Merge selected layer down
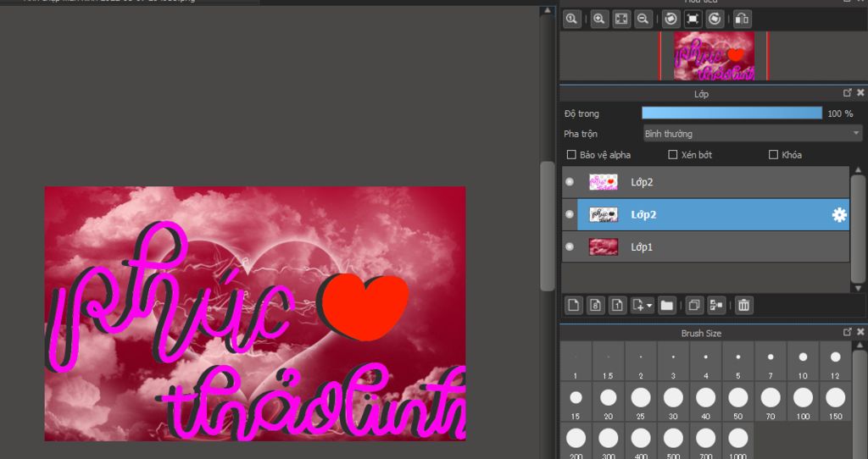868x459 pixels. point(716,305)
